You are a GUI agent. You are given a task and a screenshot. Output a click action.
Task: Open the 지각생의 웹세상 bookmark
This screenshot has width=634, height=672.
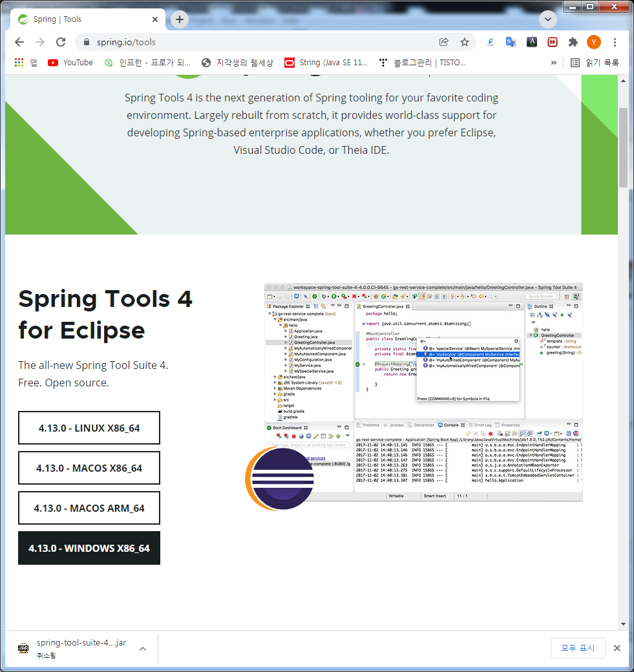point(237,63)
